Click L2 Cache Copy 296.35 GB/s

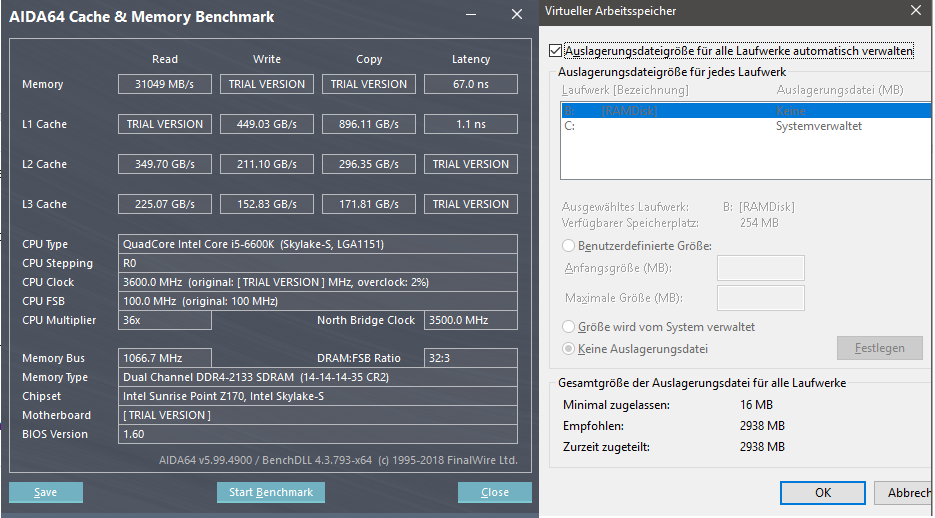click(369, 164)
